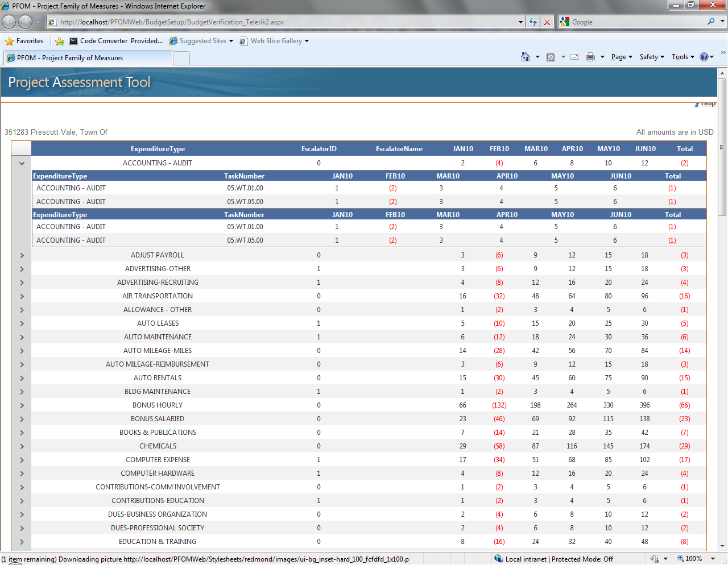
Task: Click into the Google search box
Action: pyautogui.click(x=638, y=22)
